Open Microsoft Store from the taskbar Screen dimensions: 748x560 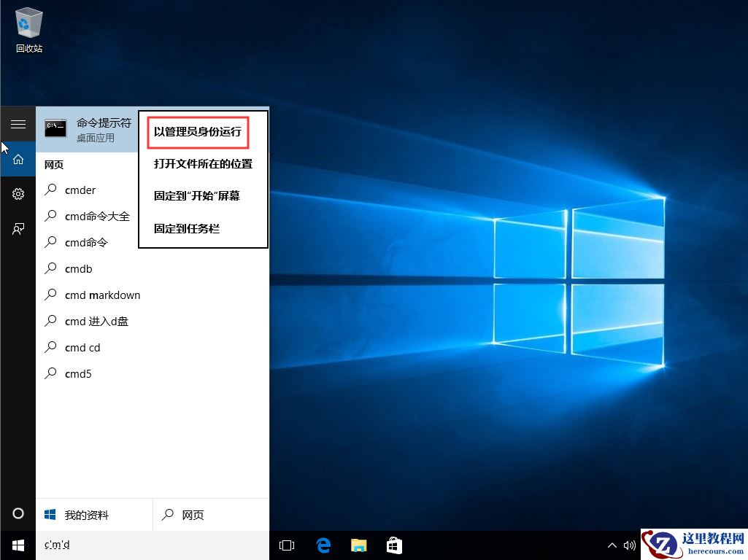tap(394, 545)
